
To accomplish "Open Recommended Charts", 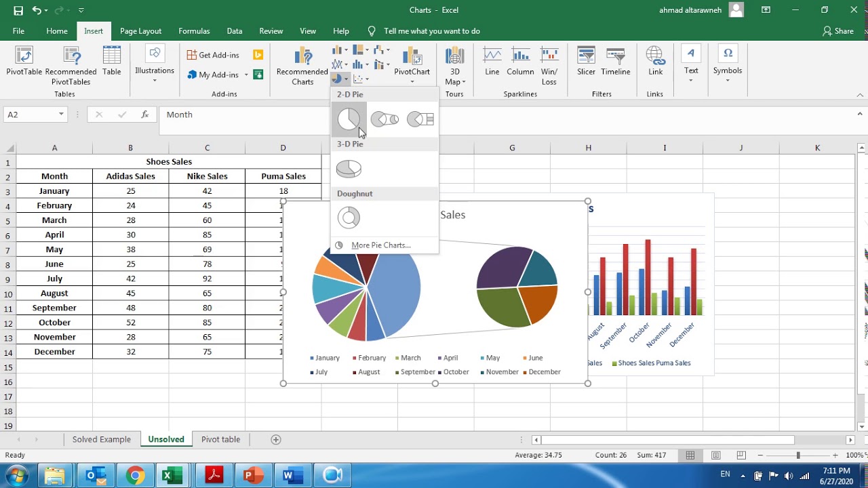I will (302, 66).
